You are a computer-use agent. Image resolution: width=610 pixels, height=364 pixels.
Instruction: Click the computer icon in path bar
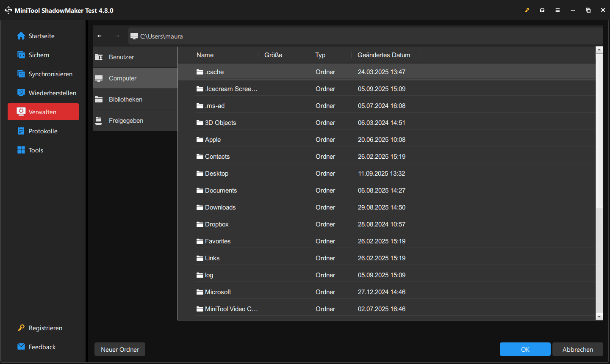pyautogui.click(x=134, y=36)
